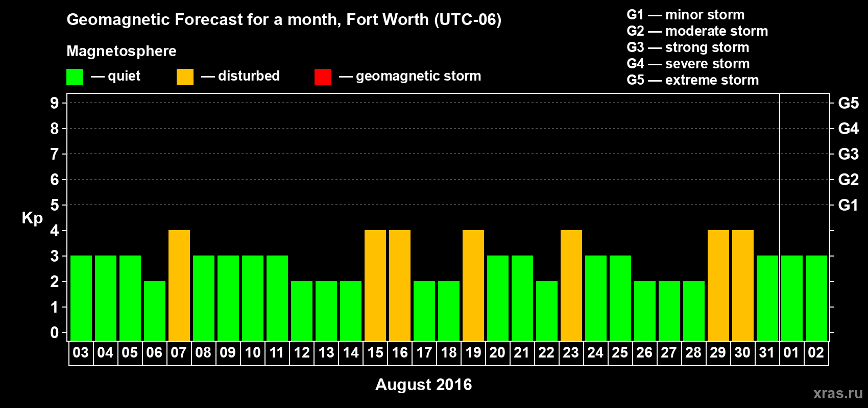Click date label 09 on the x-axis
The height and width of the screenshot is (408, 868).
[x=228, y=353]
